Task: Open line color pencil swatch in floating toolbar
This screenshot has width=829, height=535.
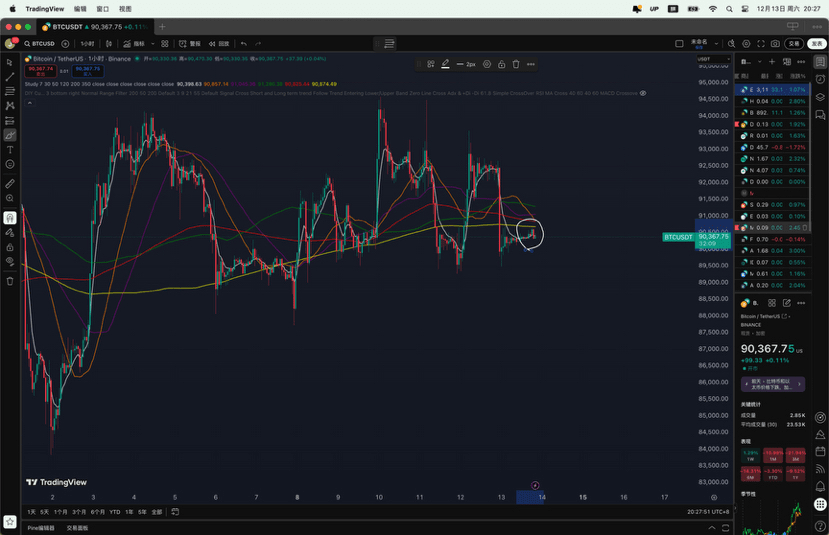Action: [x=446, y=64]
